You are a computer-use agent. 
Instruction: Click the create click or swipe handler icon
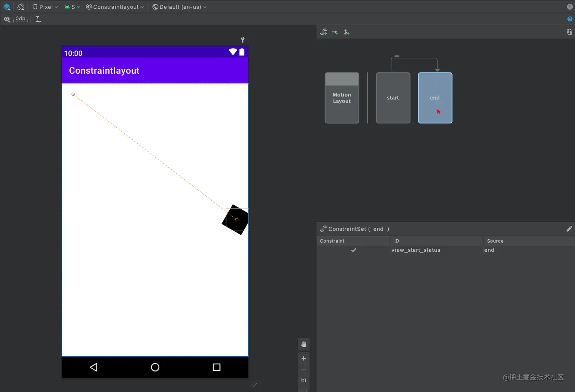(346, 32)
